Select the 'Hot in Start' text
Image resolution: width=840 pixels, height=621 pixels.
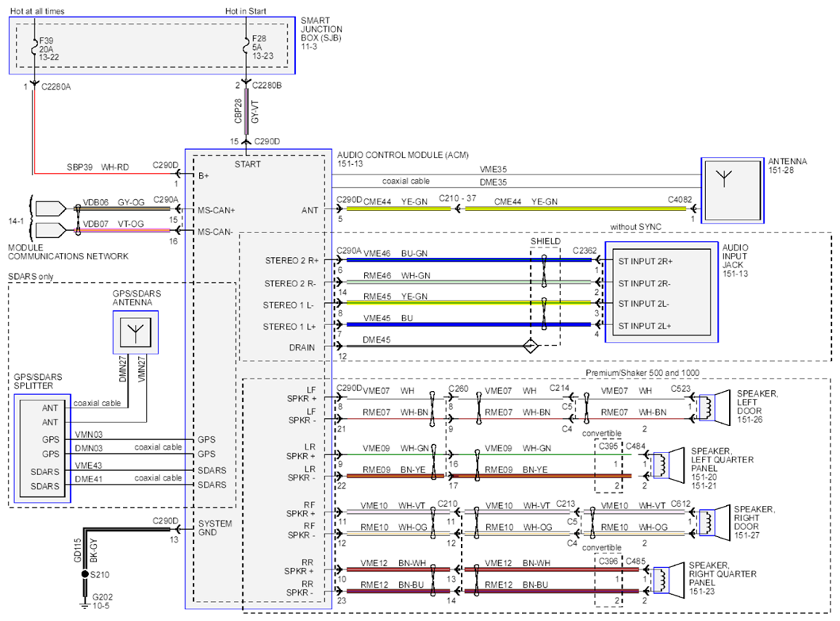[x=245, y=11]
